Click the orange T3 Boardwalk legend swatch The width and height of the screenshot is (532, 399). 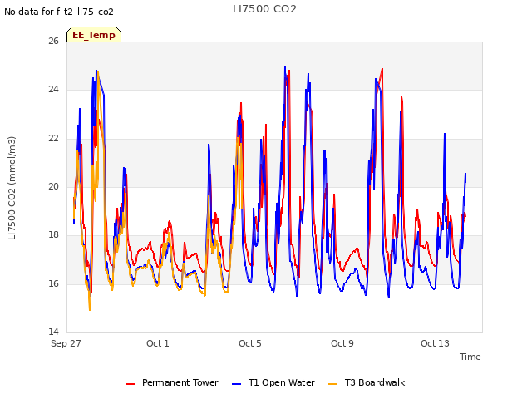tap(332, 384)
